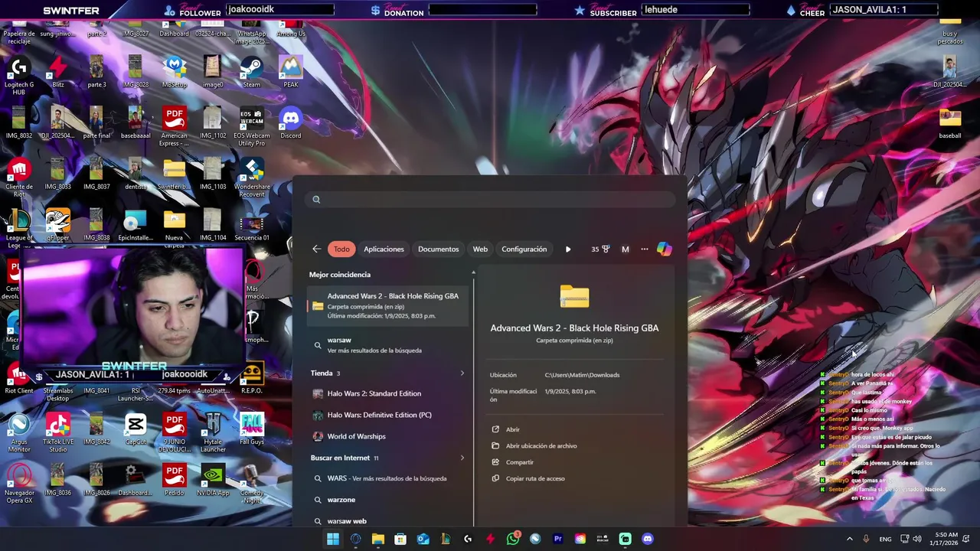
Task: Click the search input field
Action: pyautogui.click(x=490, y=200)
